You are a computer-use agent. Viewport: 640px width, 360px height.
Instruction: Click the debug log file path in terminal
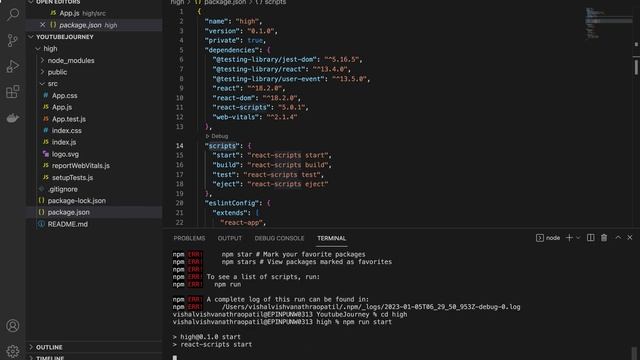pos(371,307)
